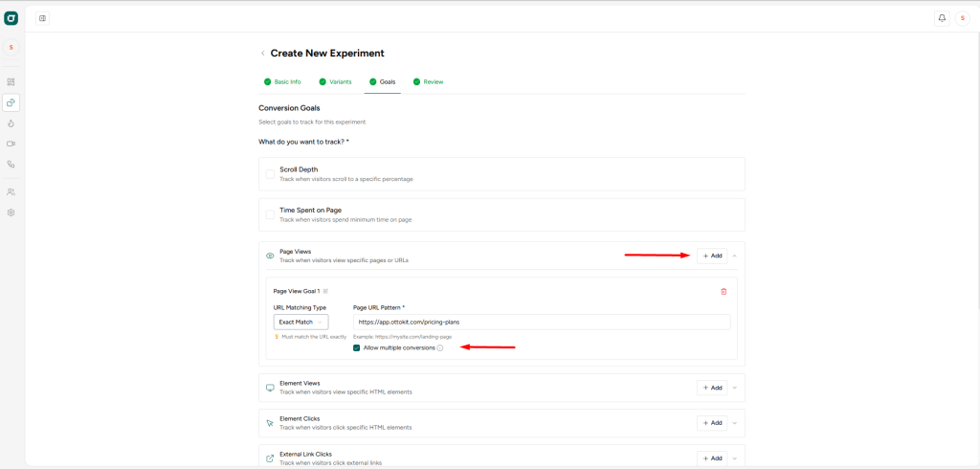Collapse the Page Views section chevron

[735, 256]
